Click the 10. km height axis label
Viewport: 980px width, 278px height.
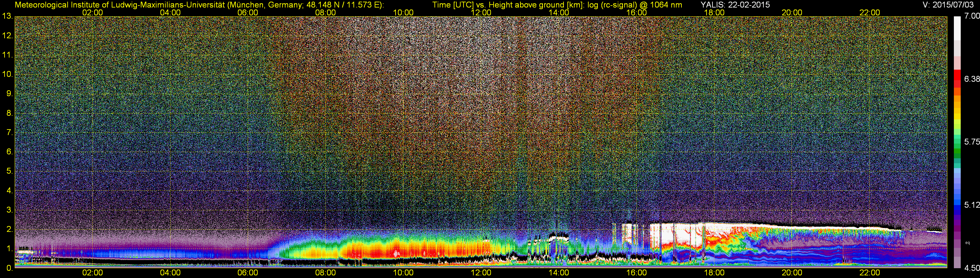click(8, 74)
